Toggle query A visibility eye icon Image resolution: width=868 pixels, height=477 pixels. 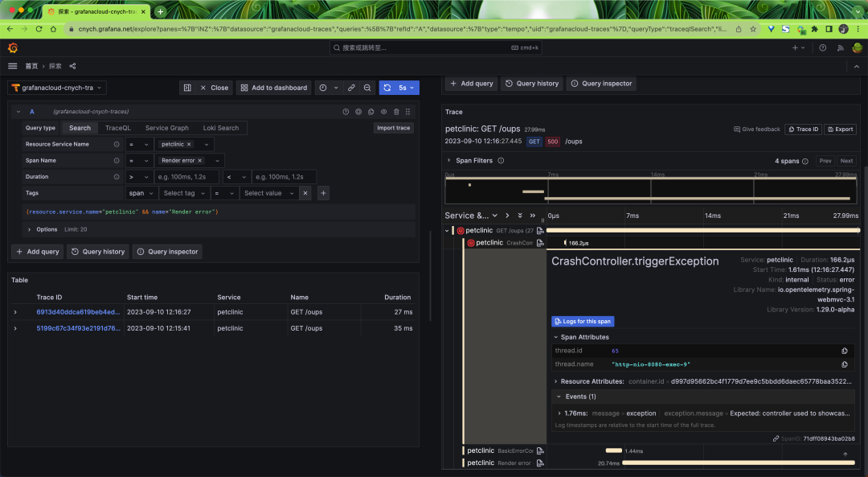pos(383,112)
